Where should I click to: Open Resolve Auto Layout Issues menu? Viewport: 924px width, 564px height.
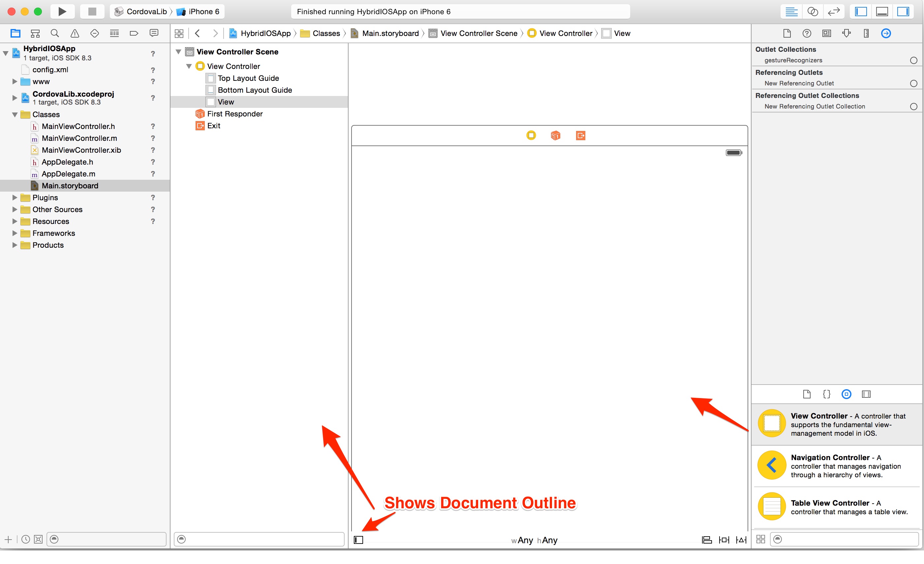741,540
